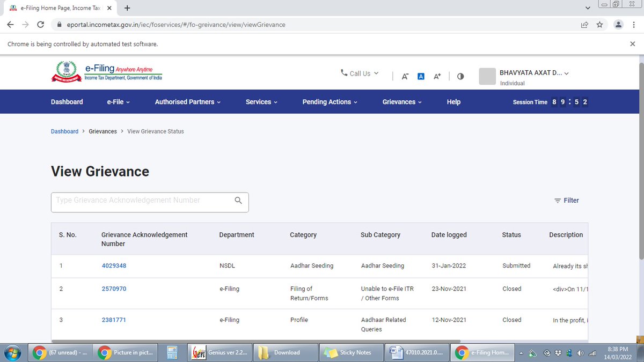Expand the Grievances menu

[x=402, y=102]
